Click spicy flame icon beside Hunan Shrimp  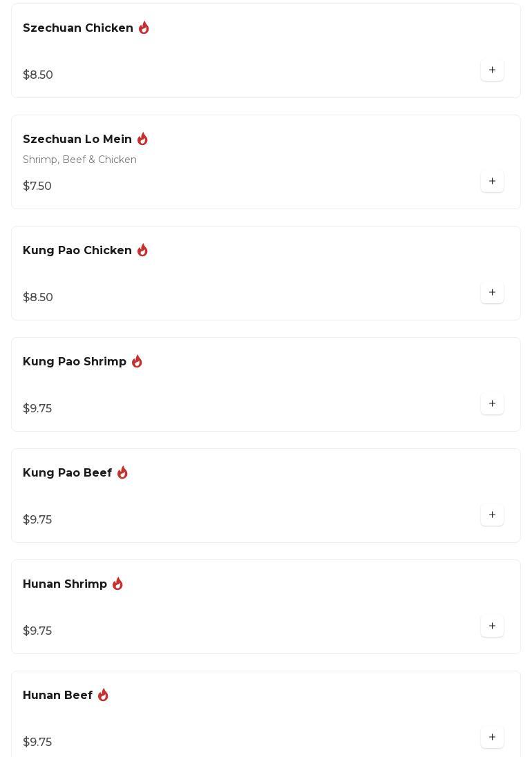pos(117,584)
